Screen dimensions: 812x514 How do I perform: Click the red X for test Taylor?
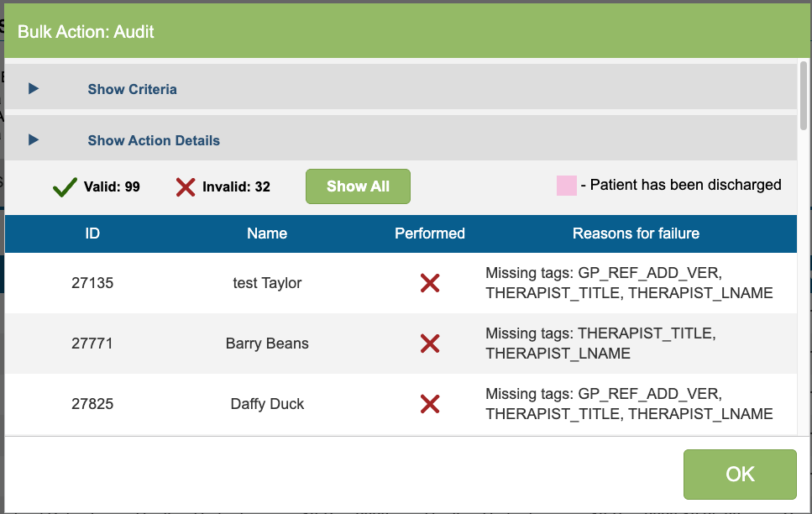pyautogui.click(x=430, y=283)
